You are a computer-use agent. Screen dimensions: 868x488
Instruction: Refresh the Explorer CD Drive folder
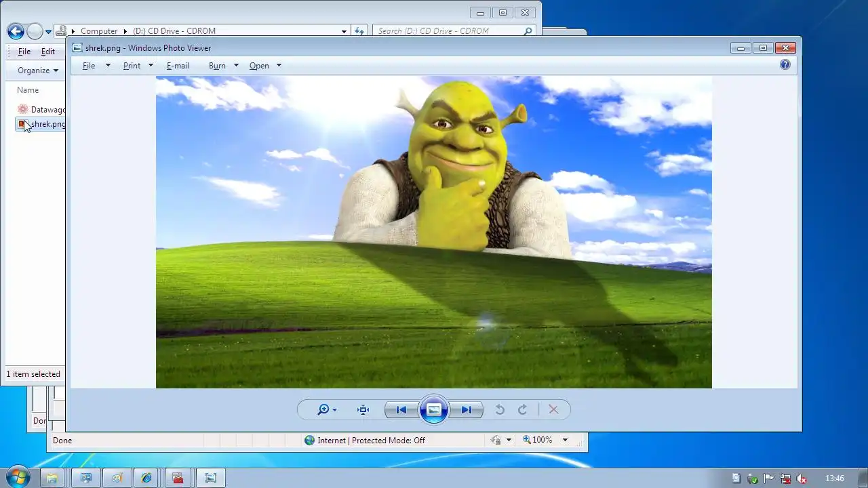coord(359,31)
